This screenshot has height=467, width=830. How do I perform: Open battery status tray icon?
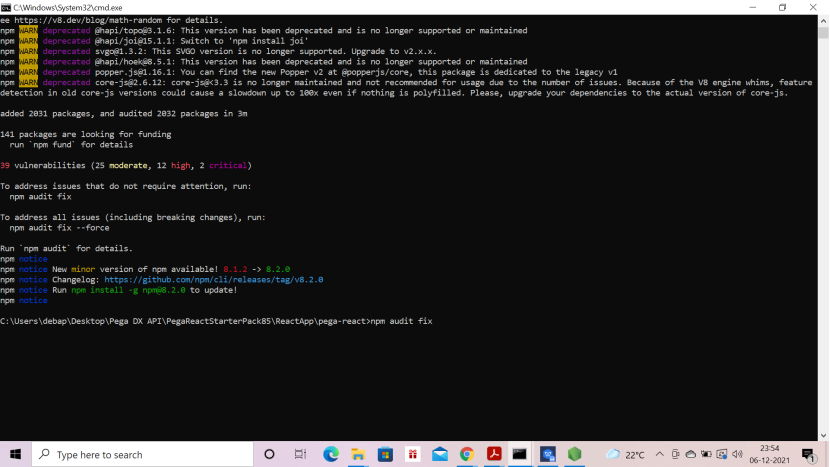pos(706,454)
